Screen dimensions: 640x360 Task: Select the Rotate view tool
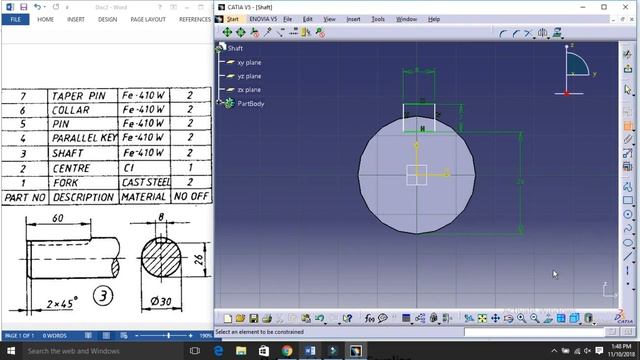click(508, 318)
